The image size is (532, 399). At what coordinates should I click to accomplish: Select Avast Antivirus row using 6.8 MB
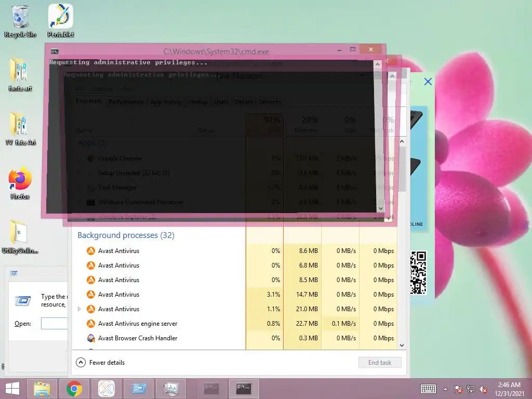point(234,265)
